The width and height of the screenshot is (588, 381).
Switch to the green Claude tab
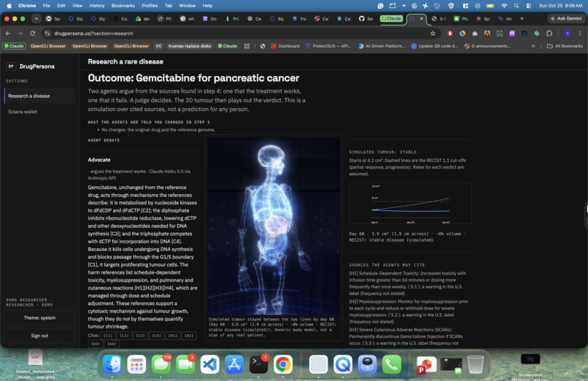click(x=392, y=18)
